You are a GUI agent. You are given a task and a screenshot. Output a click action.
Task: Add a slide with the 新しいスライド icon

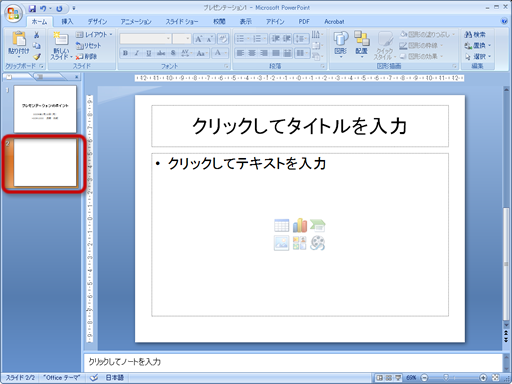61,39
